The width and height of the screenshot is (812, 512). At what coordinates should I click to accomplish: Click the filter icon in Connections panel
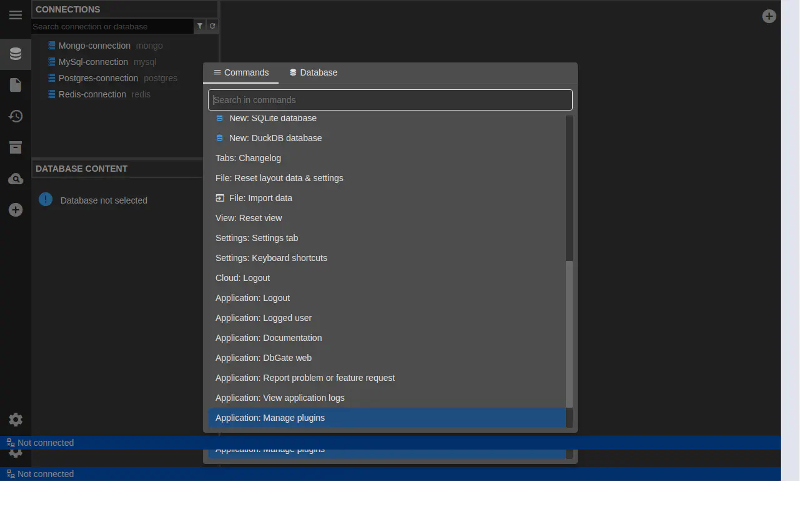[200, 26]
